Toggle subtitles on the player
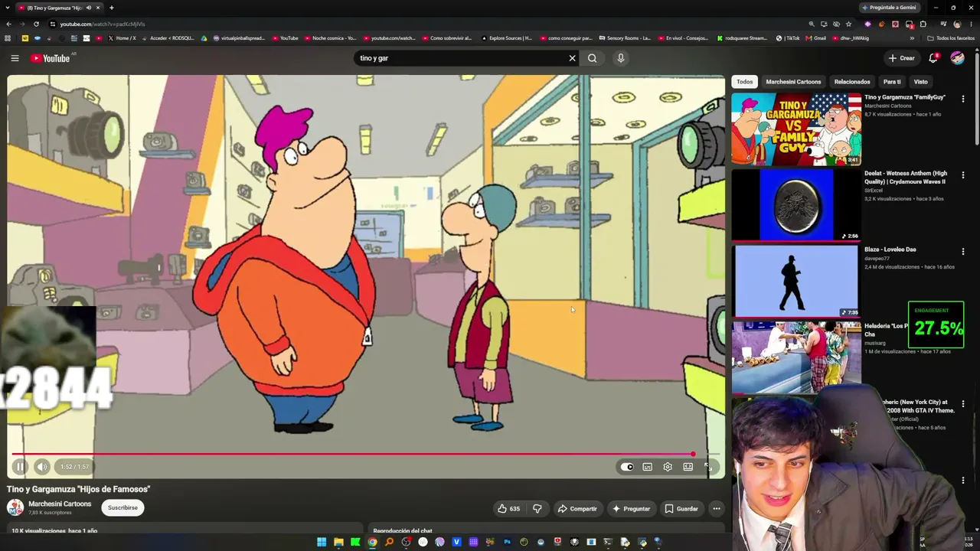 pyautogui.click(x=648, y=467)
